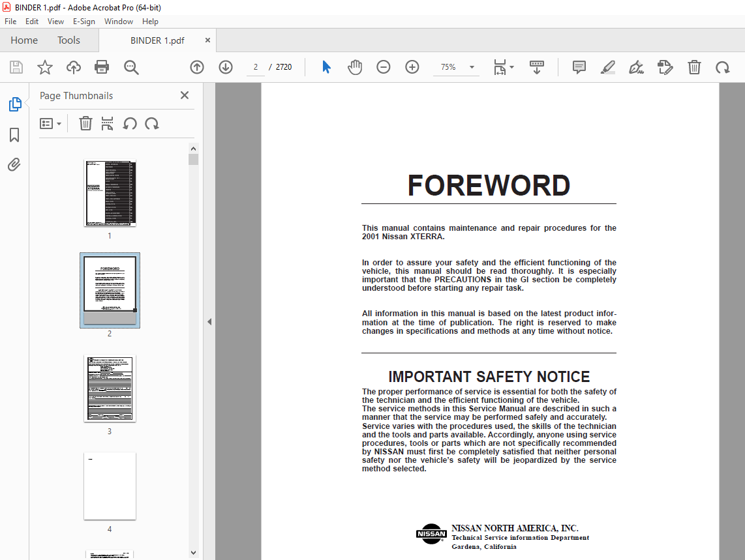Open the Attachments paperclip panel
745x560 pixels.
[14, 165]
